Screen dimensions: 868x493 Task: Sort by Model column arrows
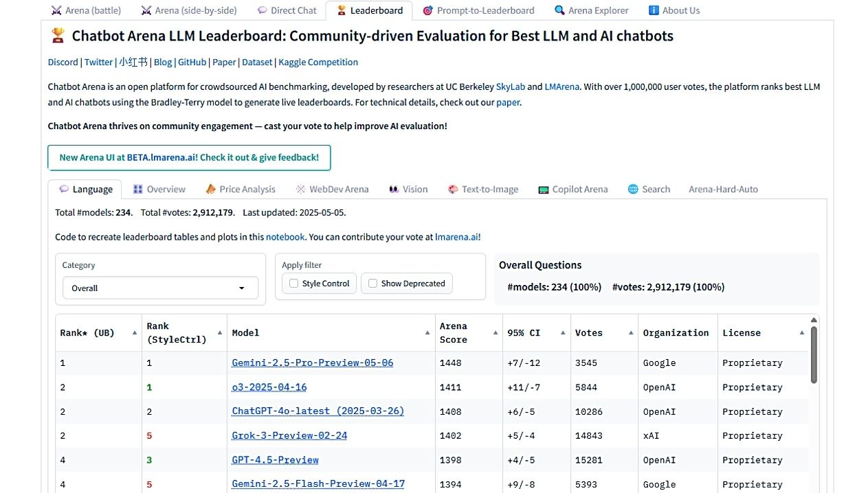tap(427, 333)
